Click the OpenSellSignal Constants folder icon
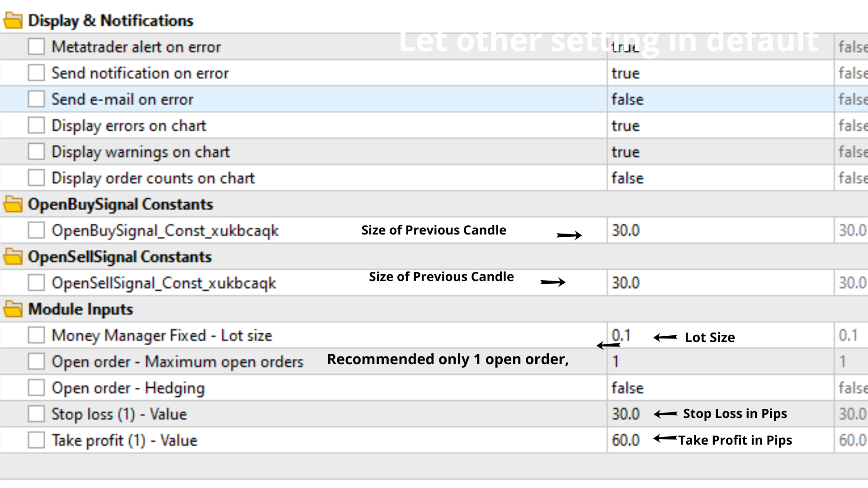Screen dimensions: 868x488 tap(13, 257)
